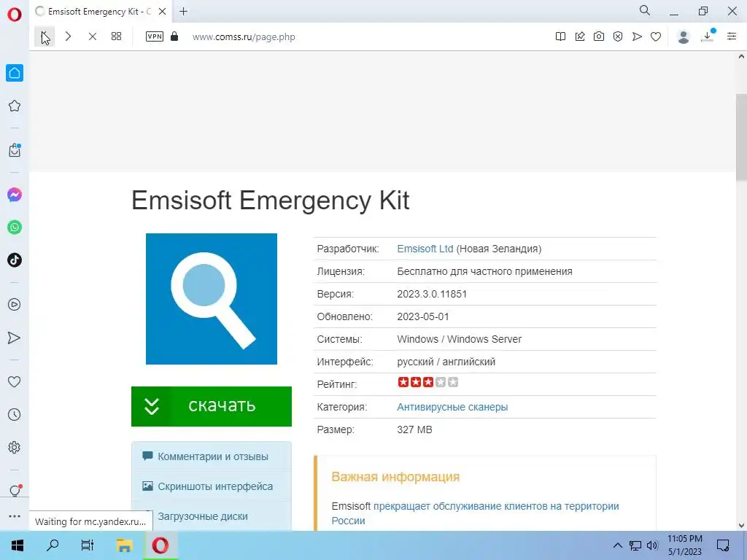Open File Explorer from taskbar
This screenshot has width=747, height=560.
[x=124, y=545]
